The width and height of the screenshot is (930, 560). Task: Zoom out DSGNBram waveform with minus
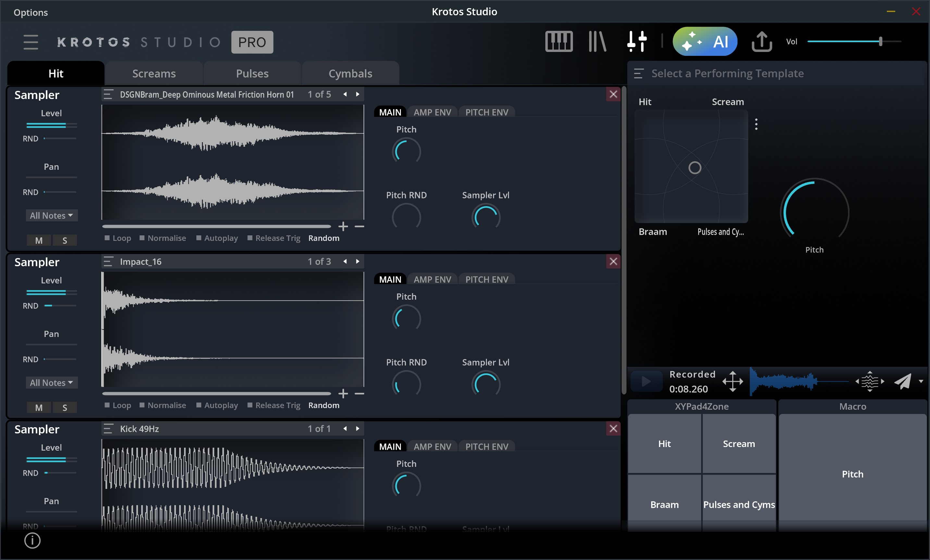point(360,226)
